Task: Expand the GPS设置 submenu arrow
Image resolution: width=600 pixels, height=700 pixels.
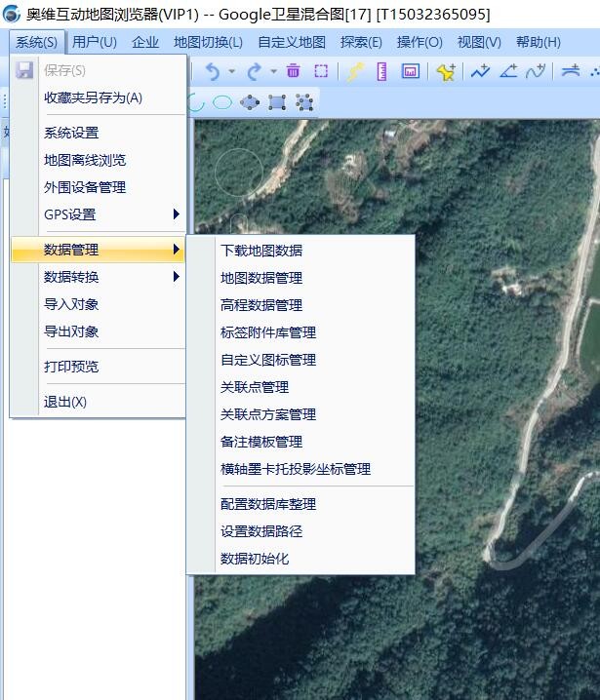Action: [x=177, y=214]
